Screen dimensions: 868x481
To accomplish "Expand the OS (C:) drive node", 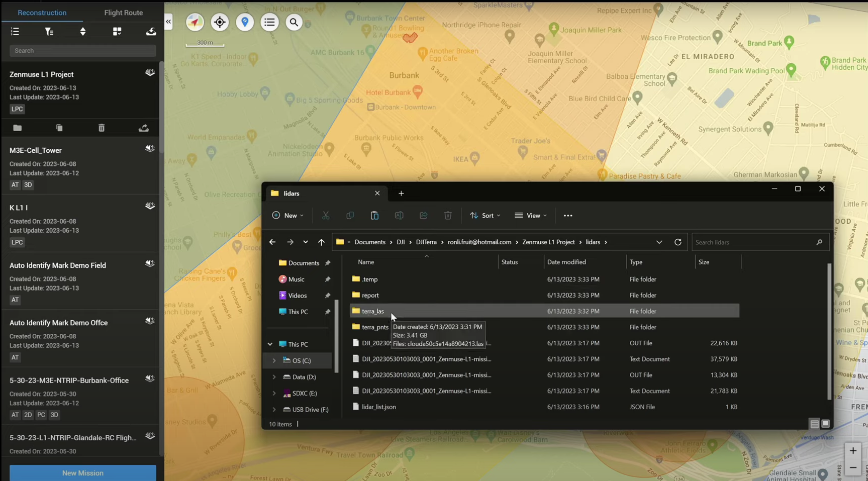I will 274,361.
